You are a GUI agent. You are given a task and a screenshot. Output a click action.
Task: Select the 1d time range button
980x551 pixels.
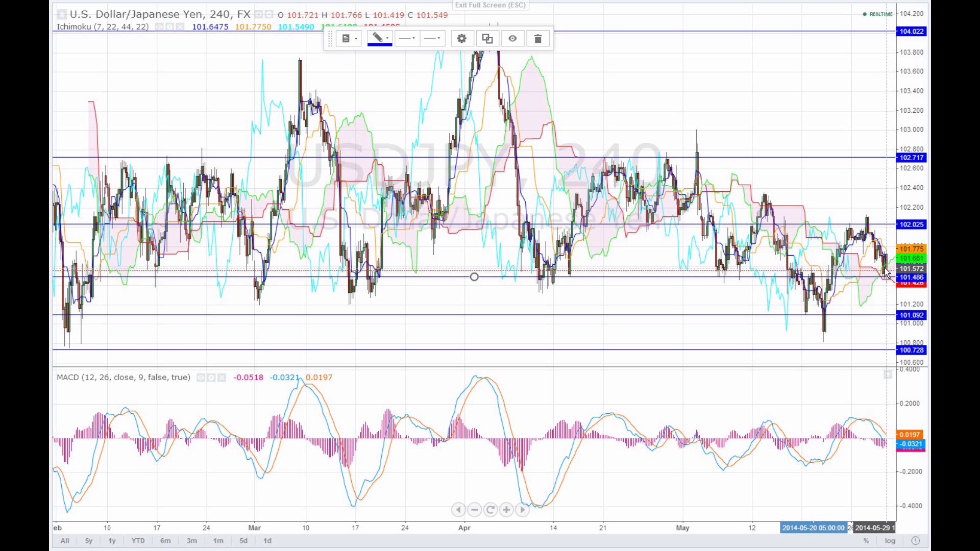tap(267, 541)
